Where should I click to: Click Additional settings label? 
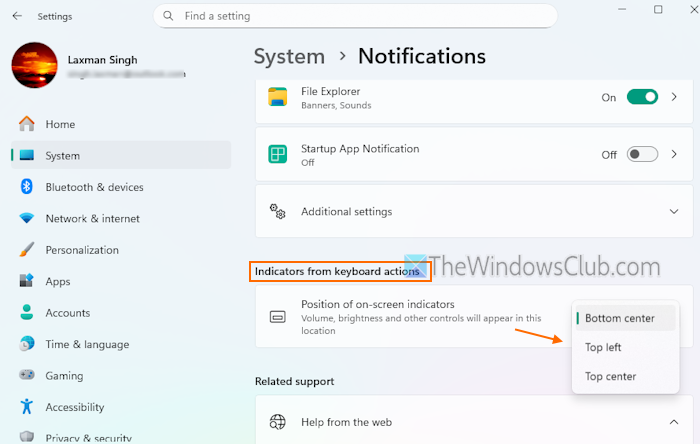coord(346,212)
